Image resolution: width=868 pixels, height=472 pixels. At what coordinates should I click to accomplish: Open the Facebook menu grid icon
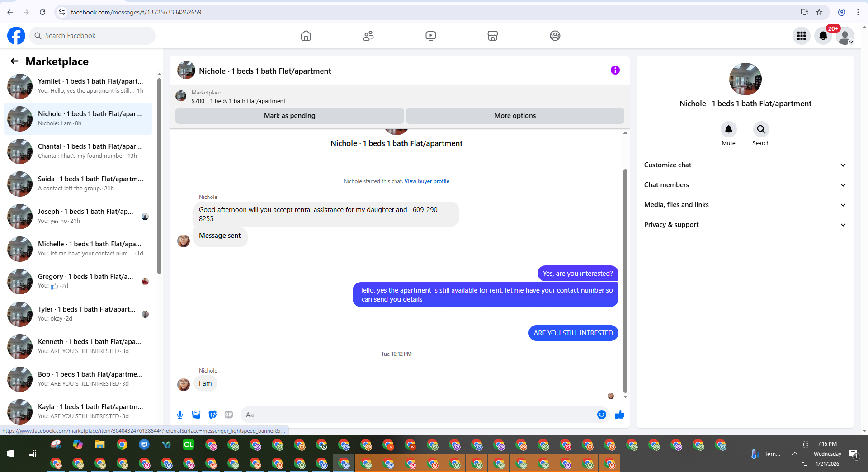point(802,36)
